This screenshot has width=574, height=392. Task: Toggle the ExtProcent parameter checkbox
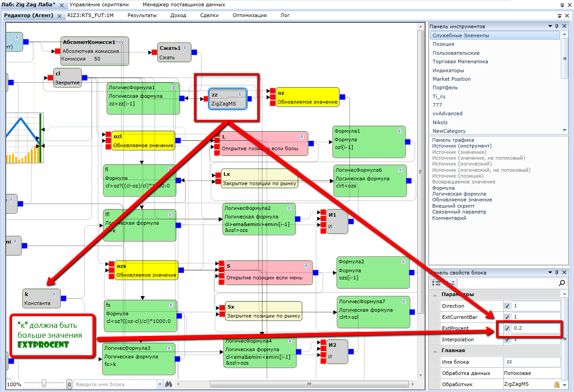click(x=507, y=328)
